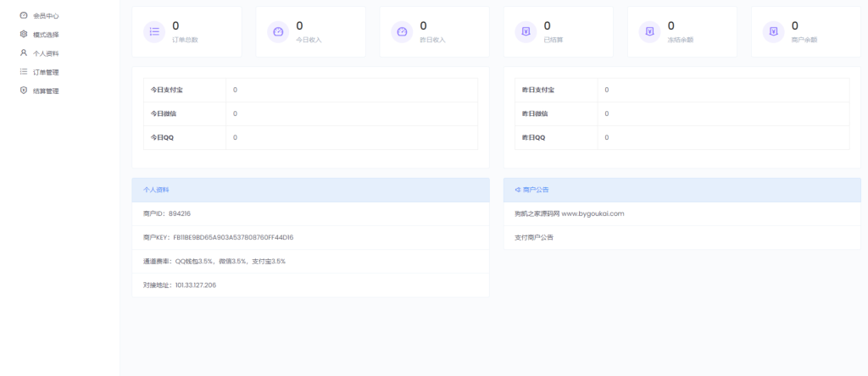Image resolution: width=868 pixels, height=376 pixels.
Task: Click the 商户公告 panel header text
Action: [536, 190]
